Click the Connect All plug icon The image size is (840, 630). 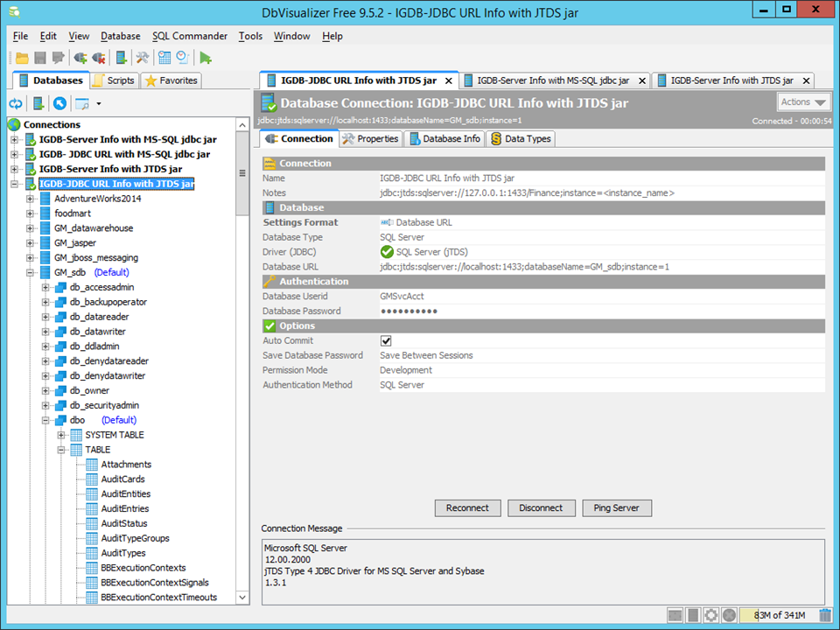tap(80, 58)
